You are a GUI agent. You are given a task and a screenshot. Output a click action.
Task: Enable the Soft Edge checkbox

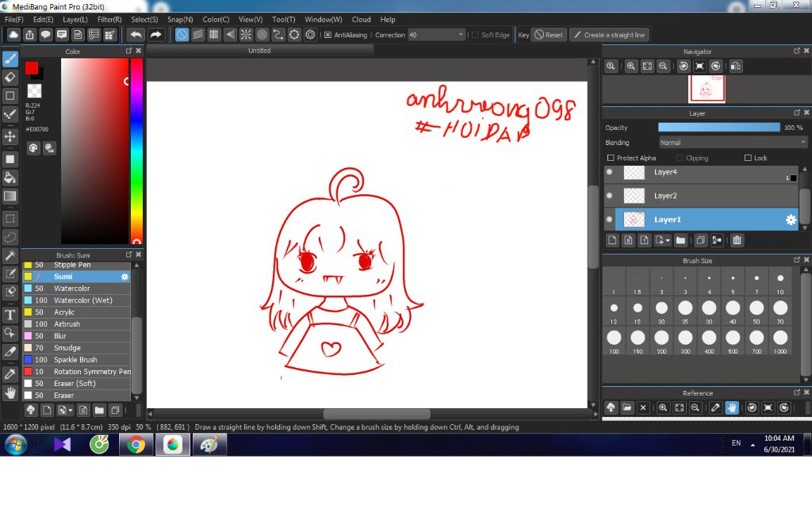476,35
